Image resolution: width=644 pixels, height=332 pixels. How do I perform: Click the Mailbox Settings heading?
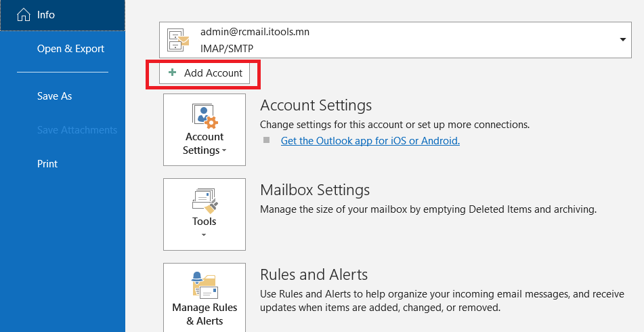click(315, 190)
